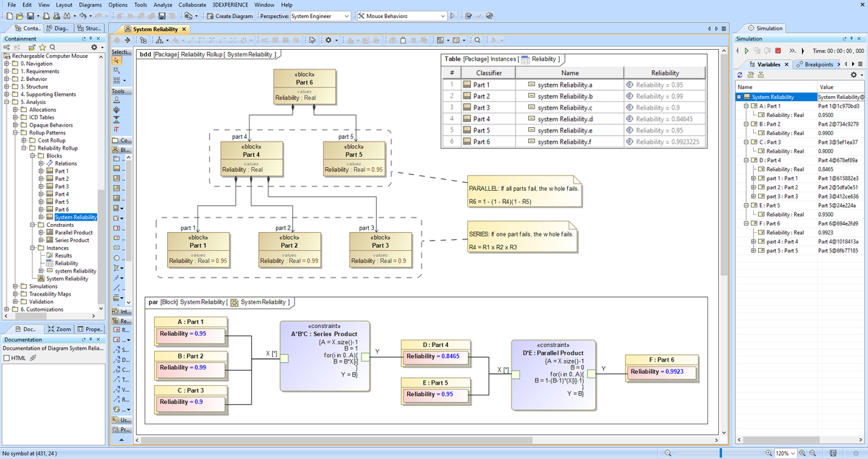
Task: Switch to the Properties tab in the bottom-left panel
Action: [90, 329]
